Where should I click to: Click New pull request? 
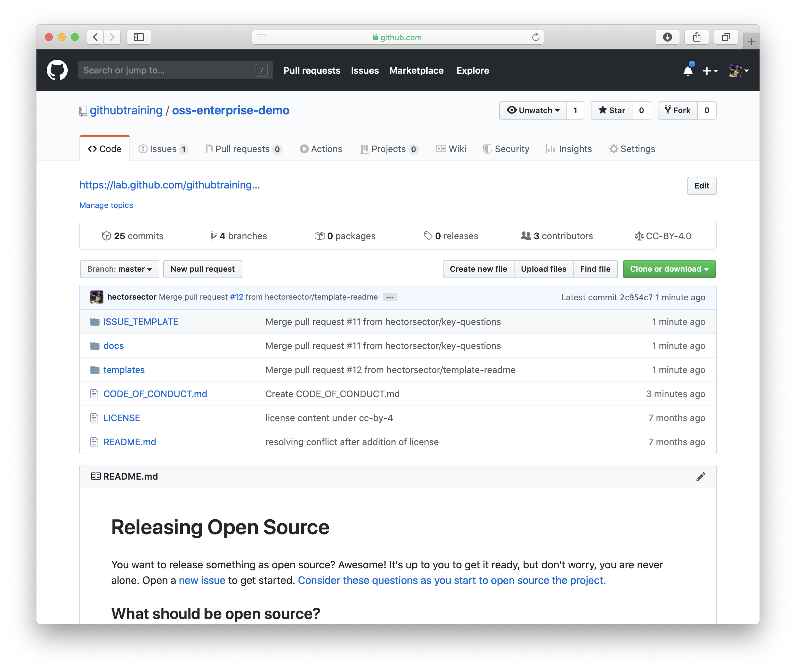coord(203,269)
